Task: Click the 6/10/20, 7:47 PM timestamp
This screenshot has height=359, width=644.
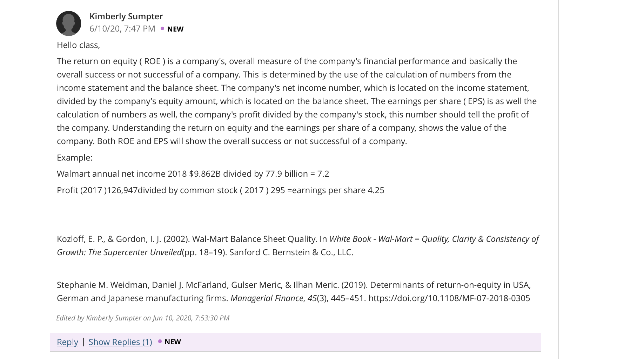Action: (x=122, y=28)
